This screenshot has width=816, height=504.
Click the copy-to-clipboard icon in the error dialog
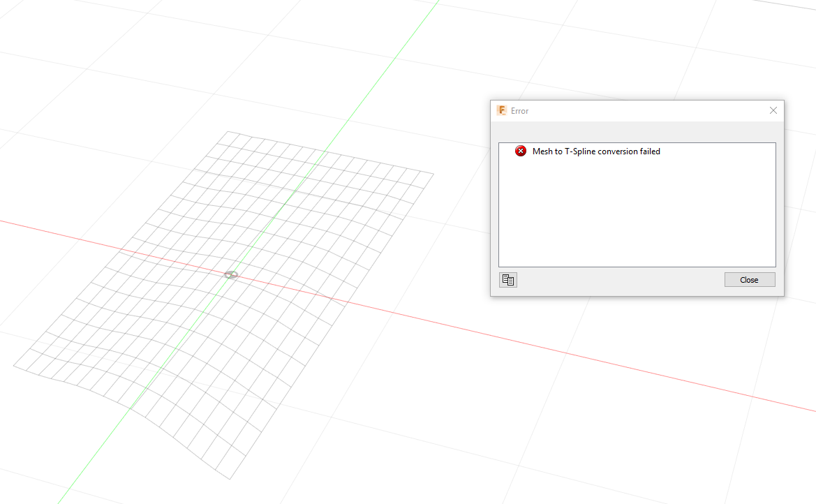508,279
